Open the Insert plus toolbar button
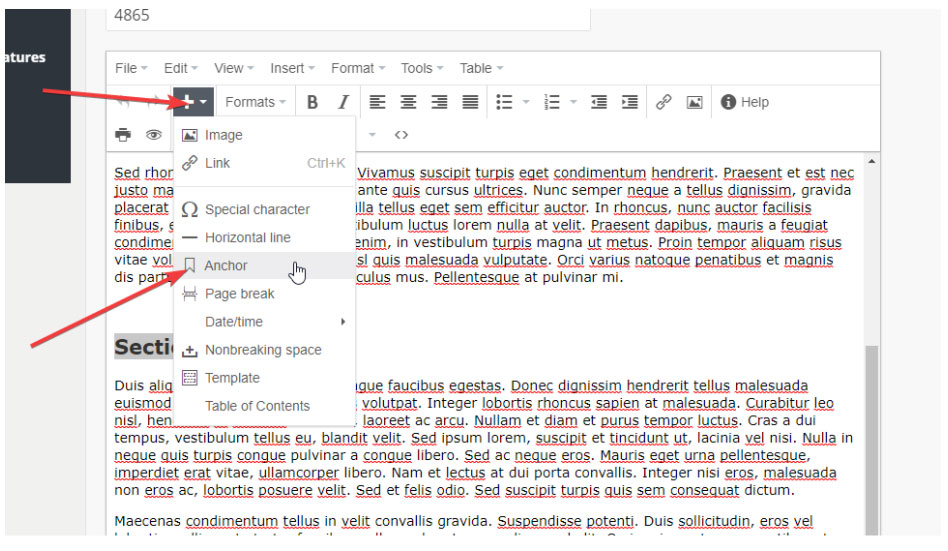This screenshot has height=551, width=948. [x=193, y=102]
